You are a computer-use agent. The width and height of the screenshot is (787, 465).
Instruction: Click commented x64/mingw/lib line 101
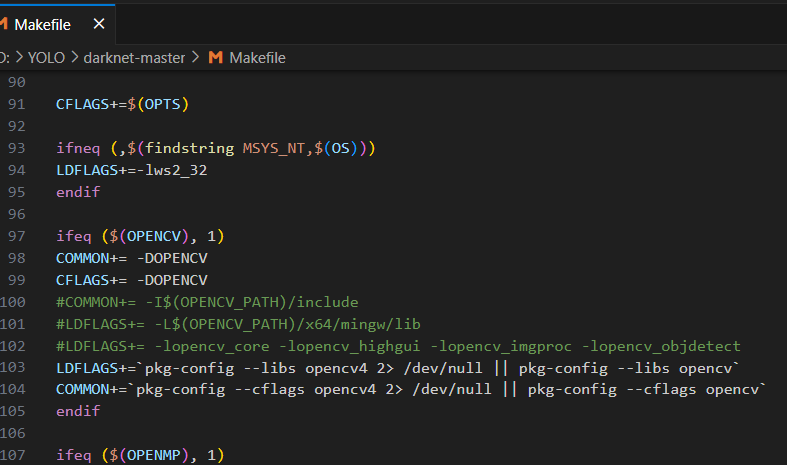click(x=238, y=324)
